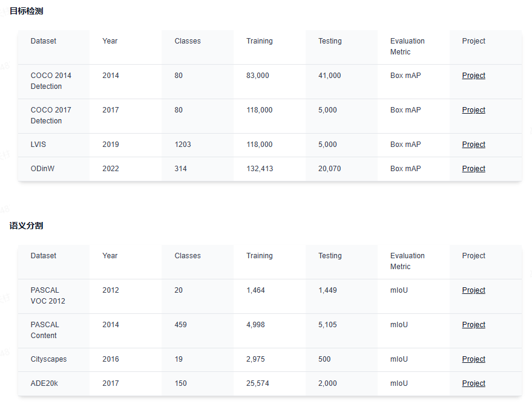Open the LVIS Project link
Viewport: 532px width, 404px height.
coord(473,145)
